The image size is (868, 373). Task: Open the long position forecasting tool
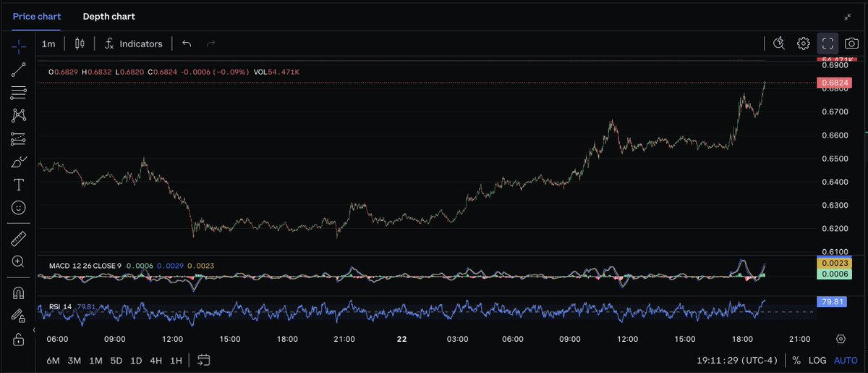[x=19, y=138]
